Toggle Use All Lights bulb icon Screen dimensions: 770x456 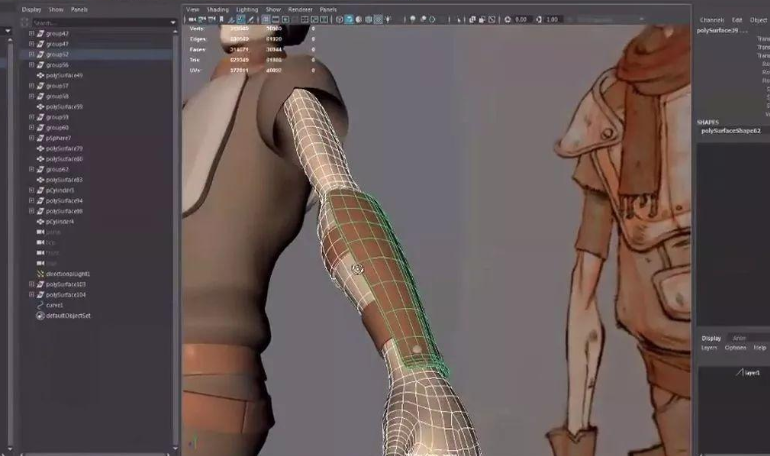coord(388,20)
